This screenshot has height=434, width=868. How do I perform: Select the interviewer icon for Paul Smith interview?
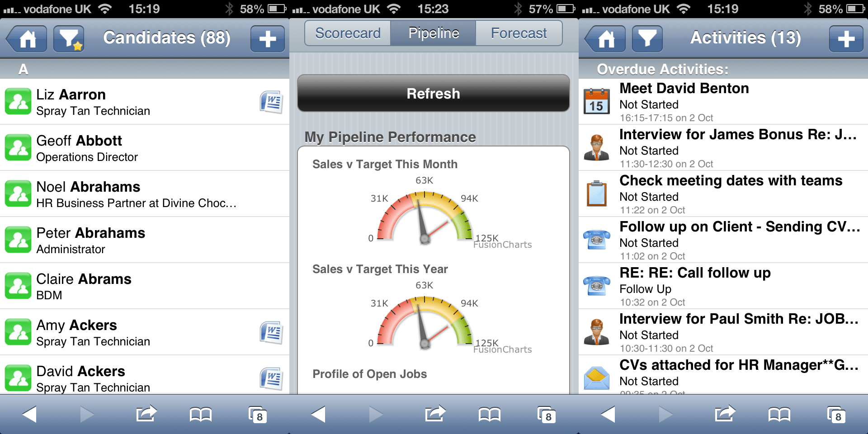(596, 332)
